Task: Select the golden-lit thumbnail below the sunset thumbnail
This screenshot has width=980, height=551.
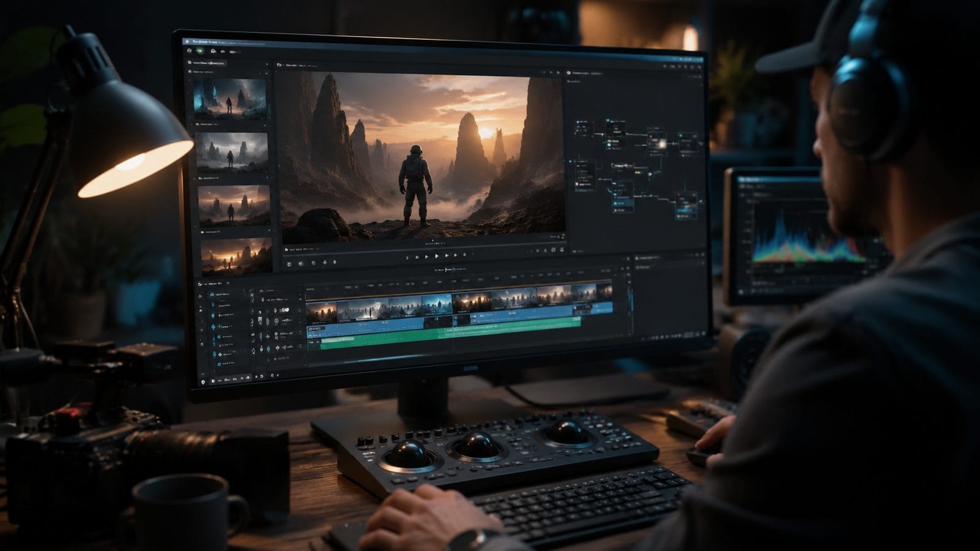Action: (236, 256)
